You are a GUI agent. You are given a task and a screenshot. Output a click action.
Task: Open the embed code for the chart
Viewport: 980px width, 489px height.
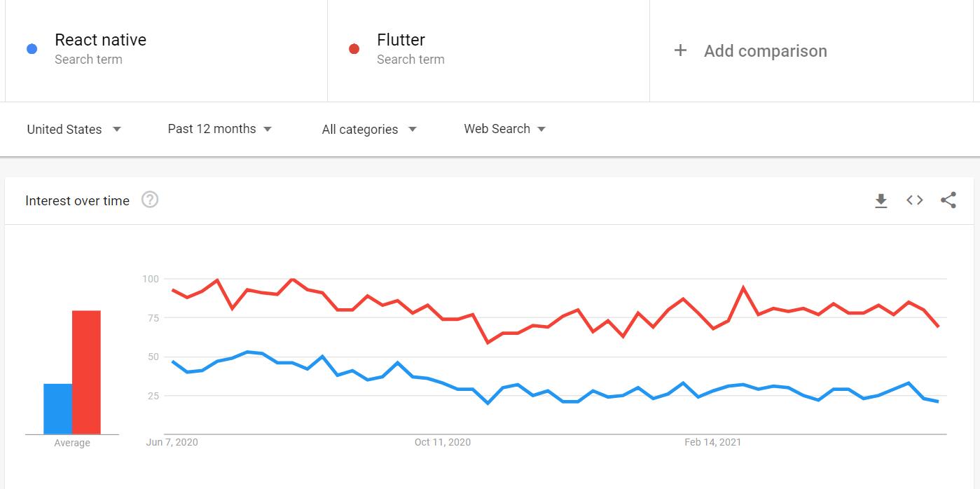[914, 200]
